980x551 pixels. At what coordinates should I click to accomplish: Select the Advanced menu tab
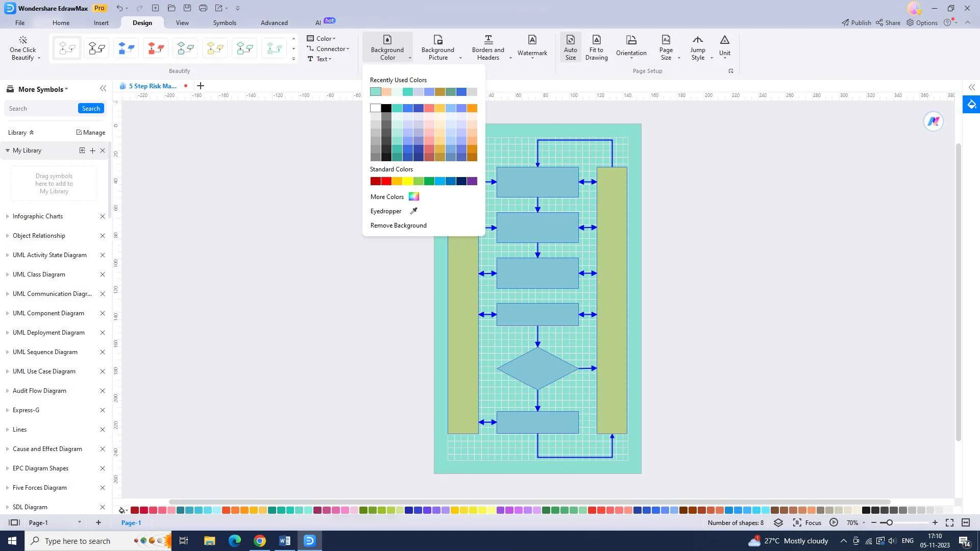click(273, 22)
